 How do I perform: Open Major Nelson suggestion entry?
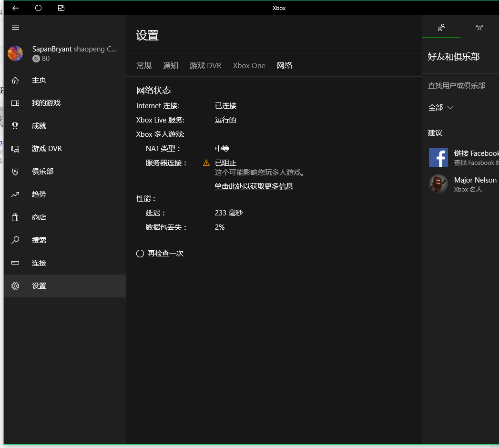click(x=464, y=184)
